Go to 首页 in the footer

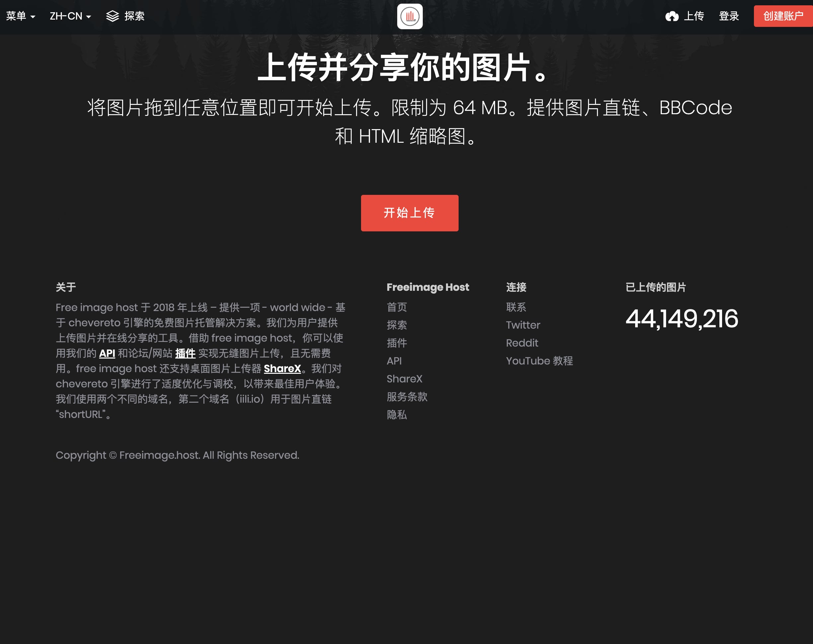[397, 307]
